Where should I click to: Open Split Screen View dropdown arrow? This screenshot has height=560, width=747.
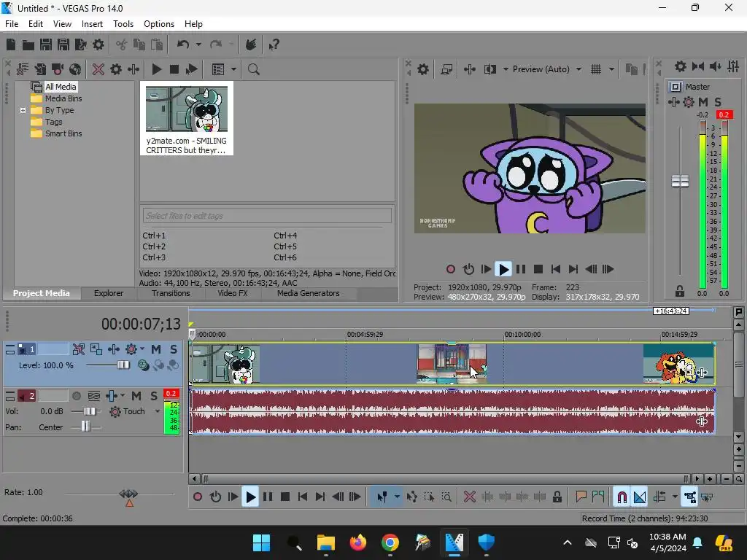[506, 69]
